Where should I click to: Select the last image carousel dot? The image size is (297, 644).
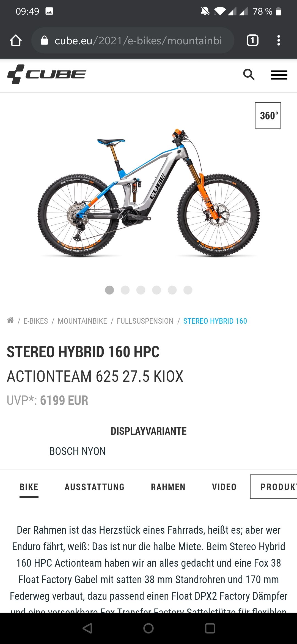pyautogui.click(x=188, y=290)
